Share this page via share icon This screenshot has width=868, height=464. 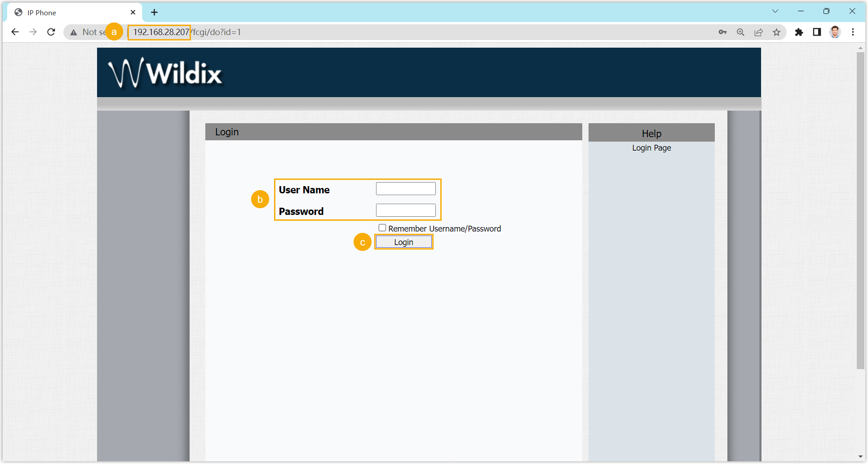point(758,32)
